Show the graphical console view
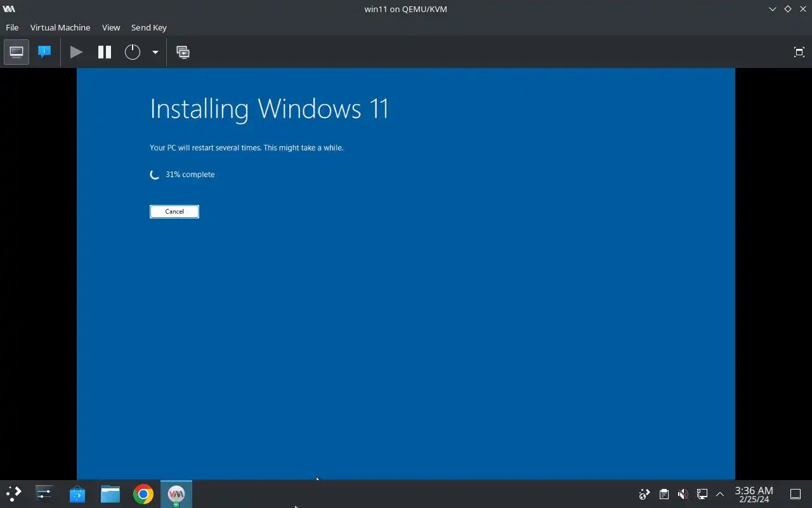 pyautogui.click(x=16, y=52)
